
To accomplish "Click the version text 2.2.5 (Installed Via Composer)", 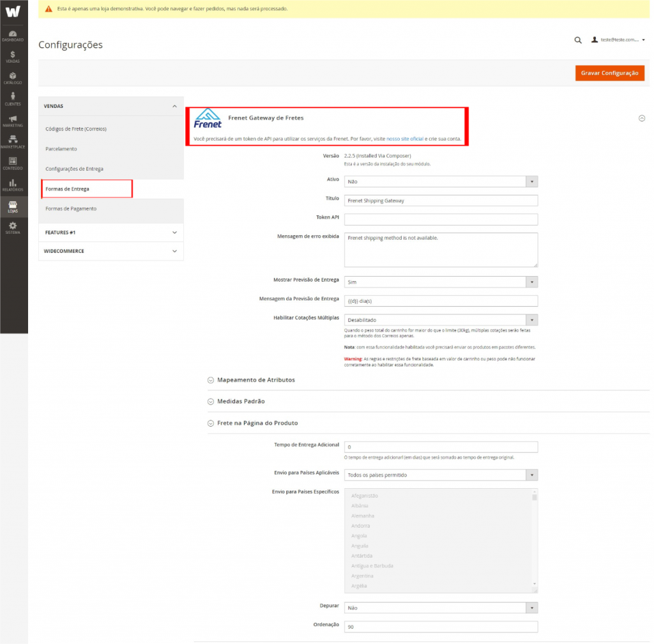I will pyautogui.click(x=377, y=156).
